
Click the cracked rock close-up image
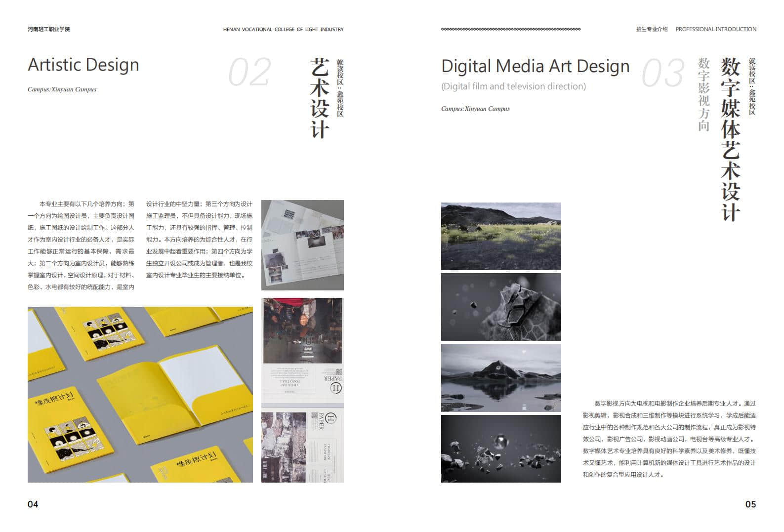coord(500,307)
